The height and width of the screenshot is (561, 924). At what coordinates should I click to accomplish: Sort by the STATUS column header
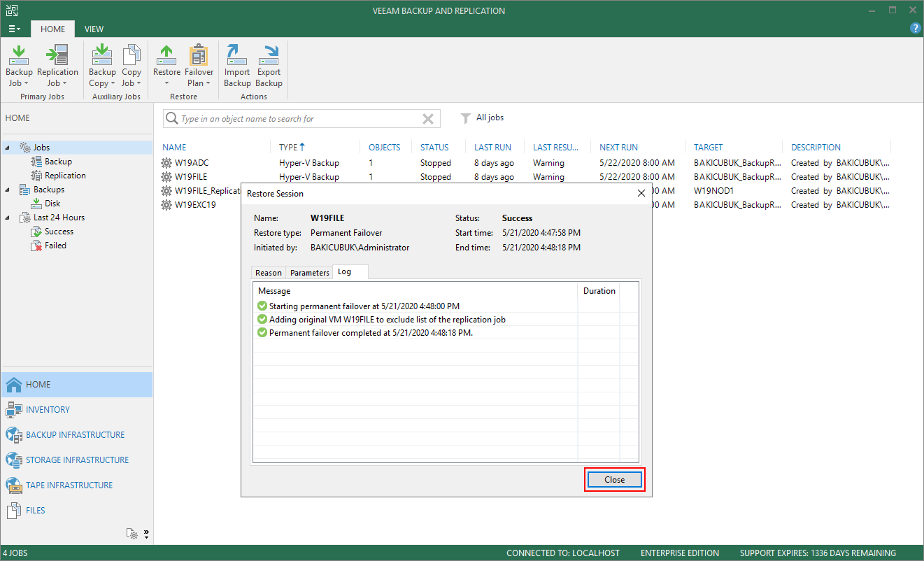(434, 148)
